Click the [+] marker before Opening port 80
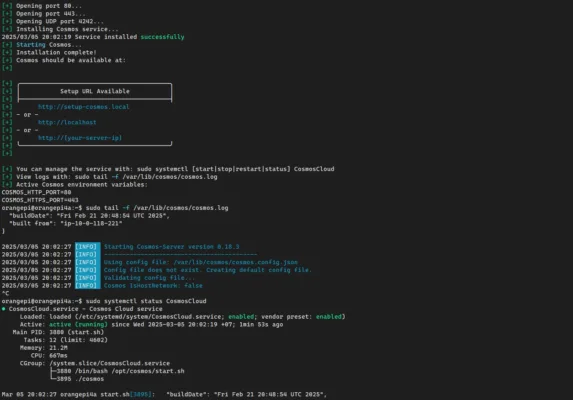Viewport: 573px width, 400px height. [x=7, y=6]
